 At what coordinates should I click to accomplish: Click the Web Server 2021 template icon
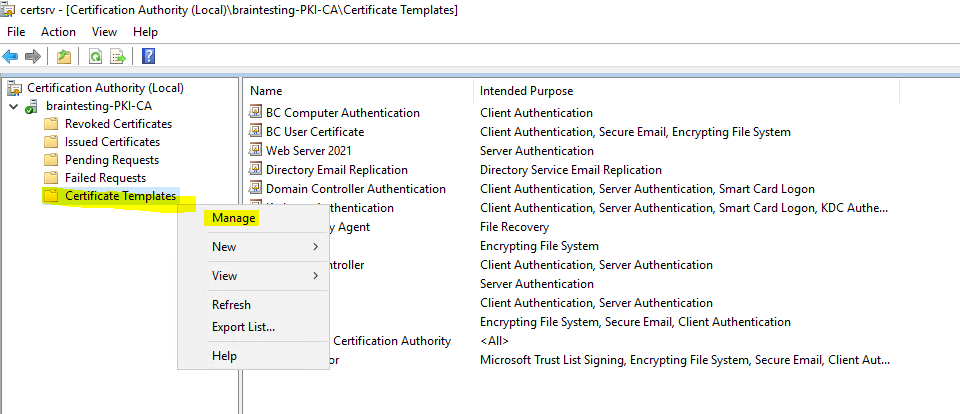click(255, 150)
